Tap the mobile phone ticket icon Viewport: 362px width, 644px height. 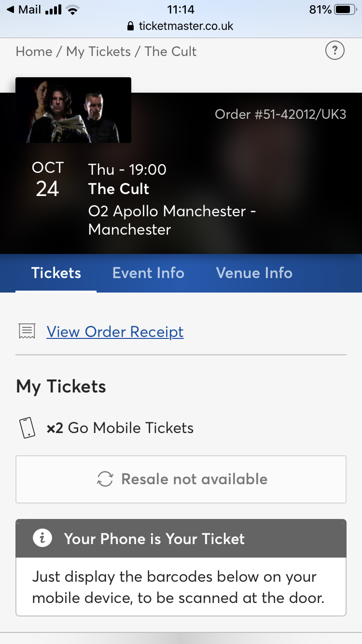pos(27,428)
